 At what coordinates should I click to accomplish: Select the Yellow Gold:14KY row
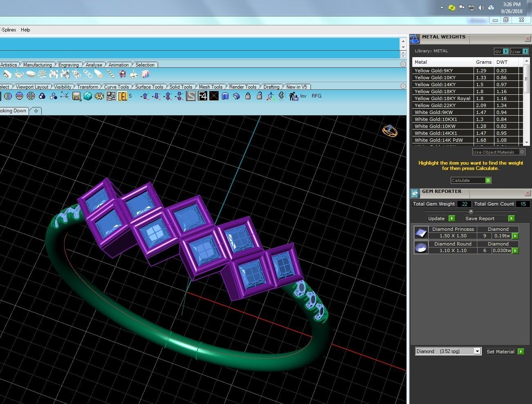pyautogui.click(x=467, y=85)
